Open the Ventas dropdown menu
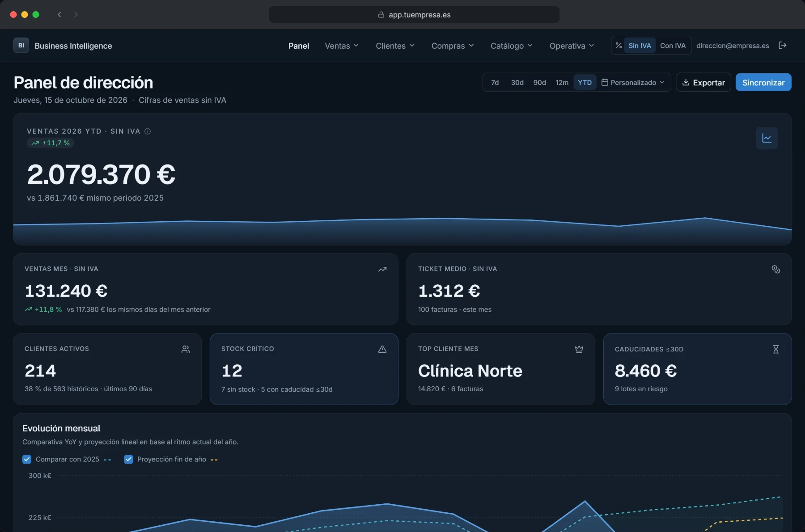The height and width of the screenshot is (532, 805). pyautogui.click(x=342, y=46)
